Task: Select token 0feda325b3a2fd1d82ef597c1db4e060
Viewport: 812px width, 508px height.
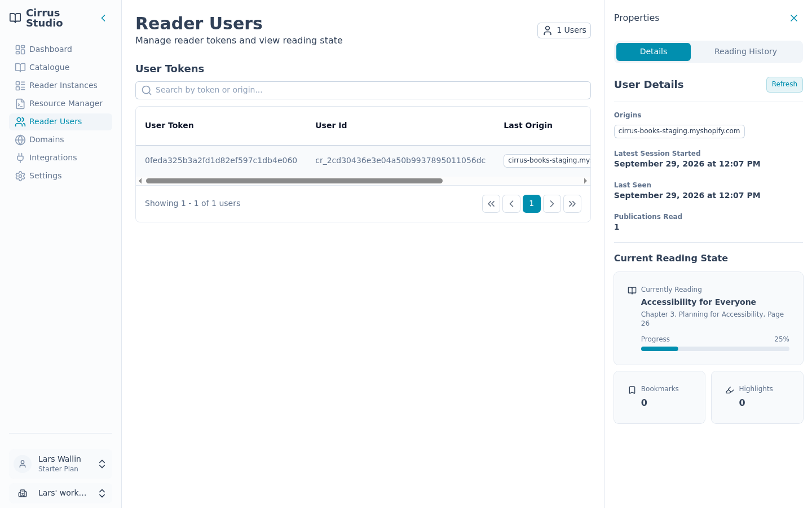Action: point(221,160)
